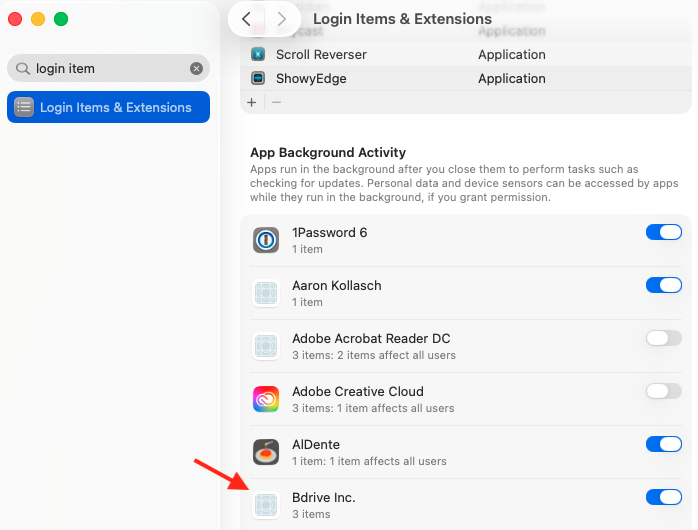Select the ShowyEdge row in login list
Image resolution: width=698 pixels, height=530 pixels.
click(400, 78)
